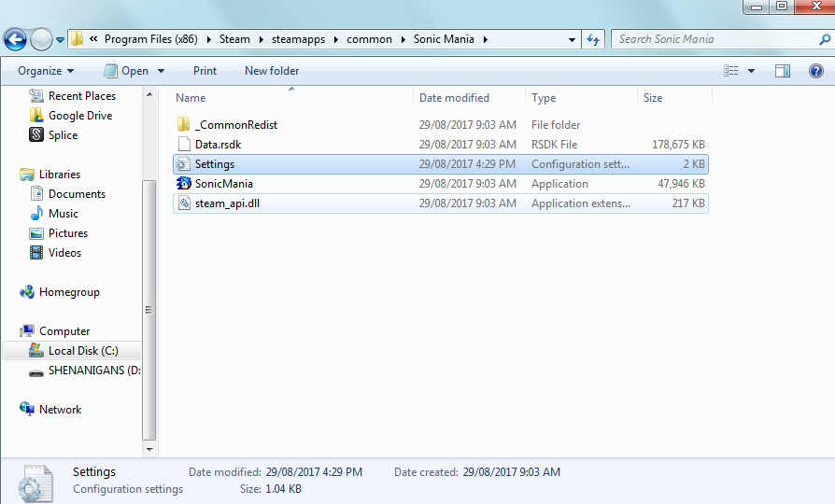835x504 pixels.
Task: Select Network in navigation pane
Action: pyautogui.click(x=50, y=410)
